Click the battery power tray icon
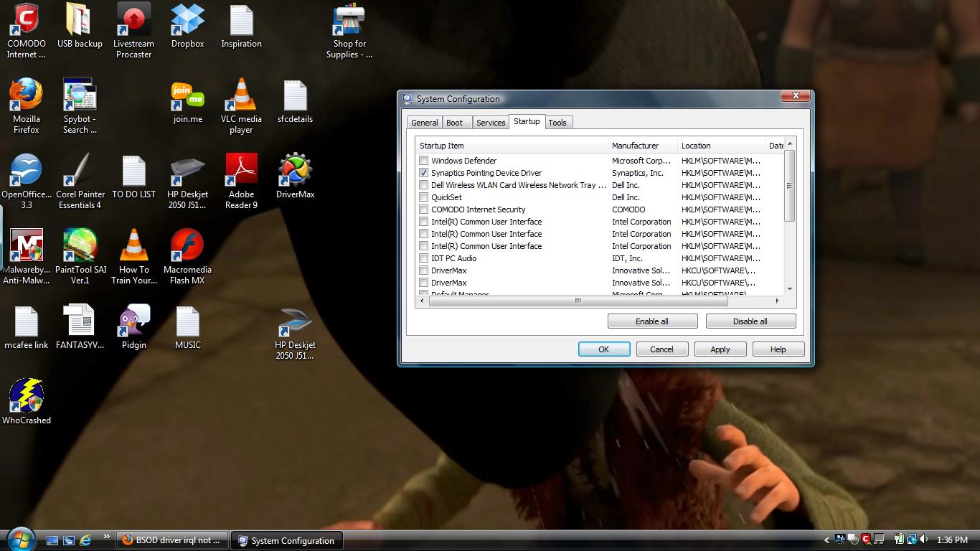 pos(899,540)
